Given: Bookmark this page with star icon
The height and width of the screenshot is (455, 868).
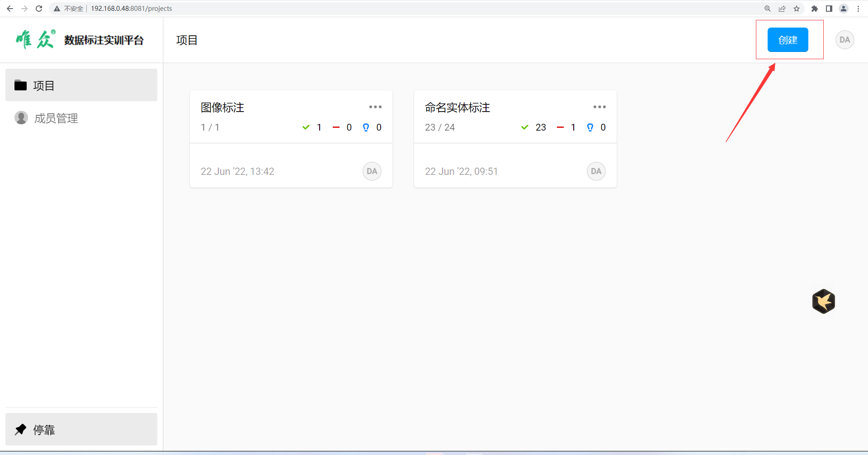Looking at the screenshot, I should tap(797, 9).
